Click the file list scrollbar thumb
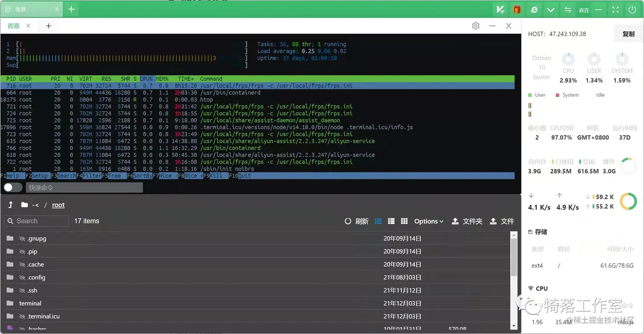Screen dimensions: 644x334 coord(514,257)
